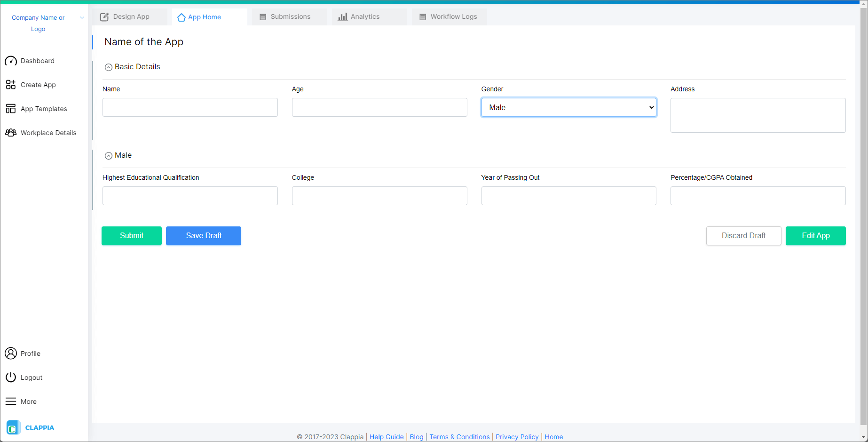This screenshot has width=868, height=442.
Task: Open the Gender dropdown
Action: pyautogui.click(x=568, y=107)
